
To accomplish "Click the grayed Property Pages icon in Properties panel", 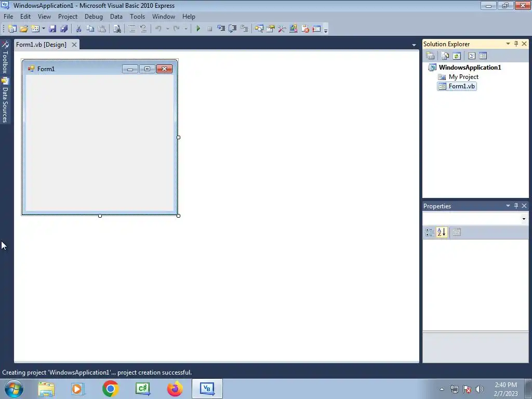I will [x=457, y=232].
